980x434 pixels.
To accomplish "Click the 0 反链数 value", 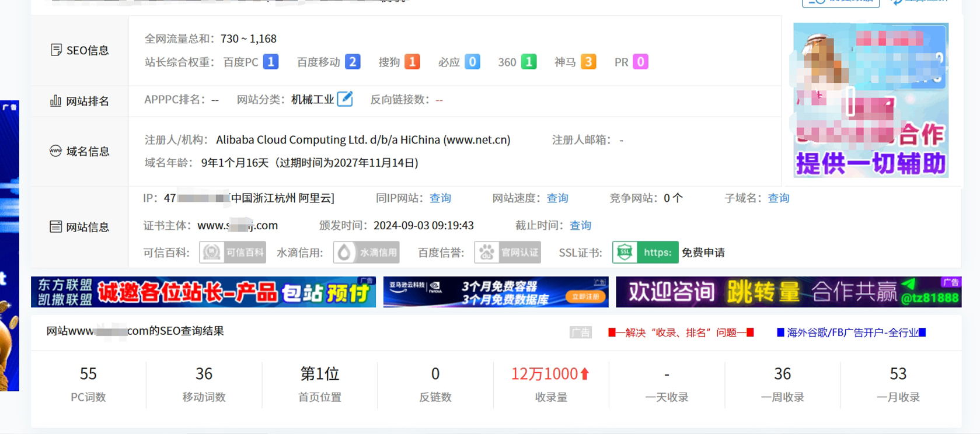I will [x=435, y=374].
